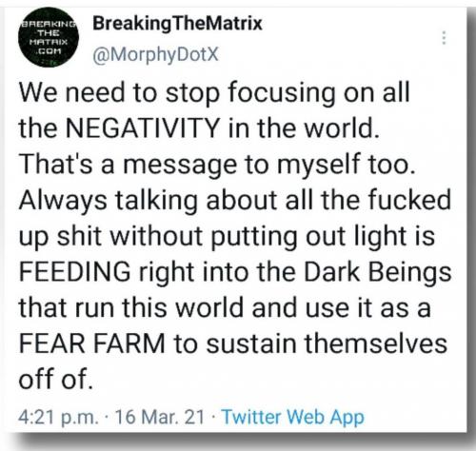Click the words FEAR FARM
The height and width of the screenshot is (451, 476).
[x=92, y=343]
